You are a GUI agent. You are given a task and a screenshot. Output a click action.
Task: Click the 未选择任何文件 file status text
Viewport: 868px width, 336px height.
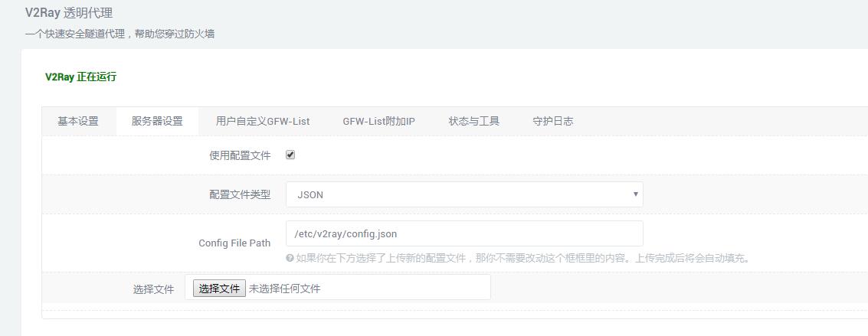coord(284,289)
